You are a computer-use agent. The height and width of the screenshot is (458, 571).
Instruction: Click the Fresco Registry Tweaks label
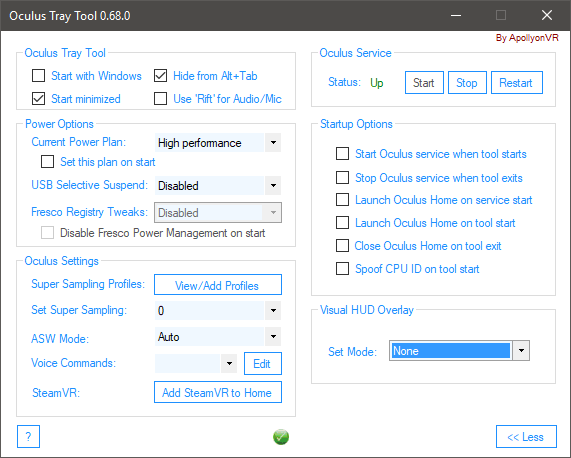pyautogui.click(x=90, y=212)
